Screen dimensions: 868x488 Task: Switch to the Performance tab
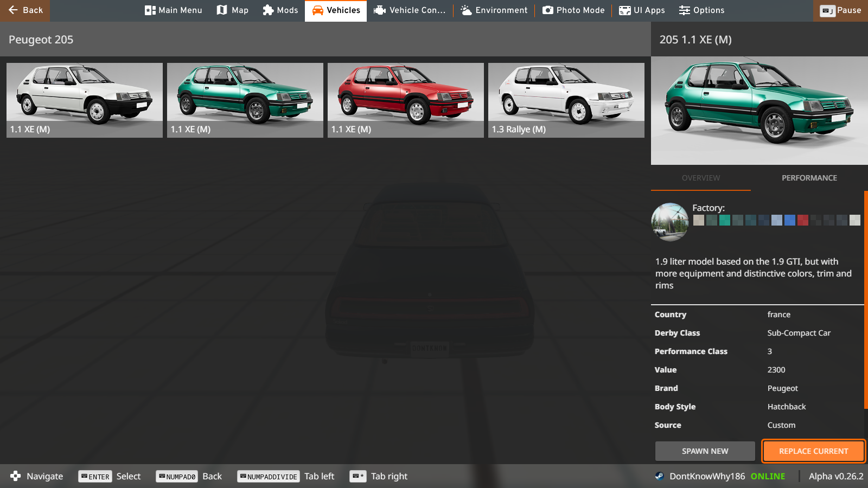click(809, 178)
